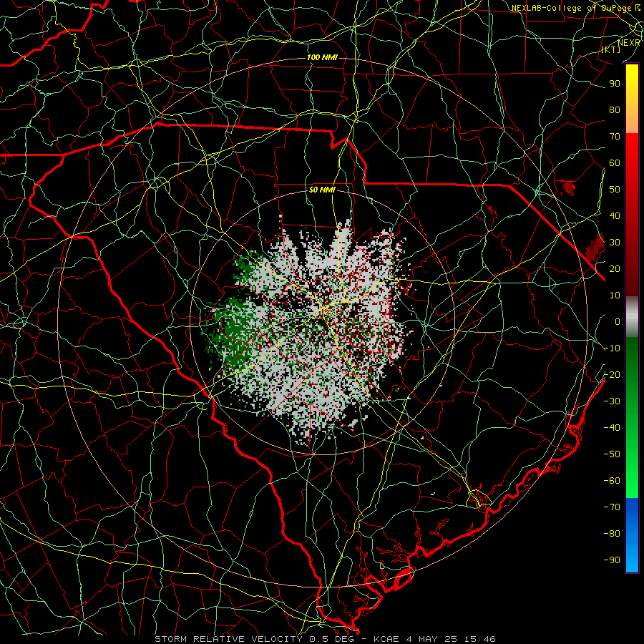Click the 60 value on velocity scale

click(615, 163)
